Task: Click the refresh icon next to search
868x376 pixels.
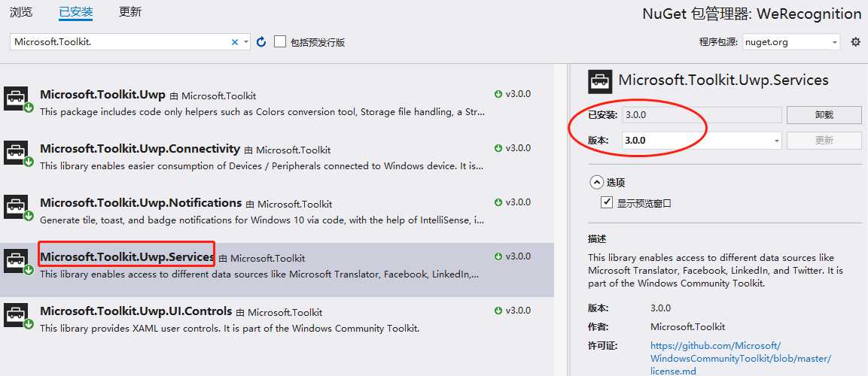Action: [x=261, y=42]
